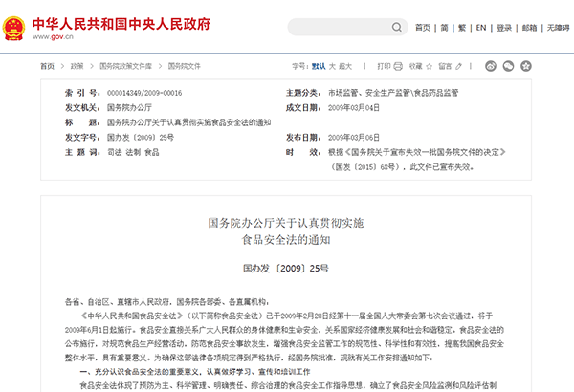This screenshot has width=574, height=392.
Task: Switch to Traditional Chinese (繁)
Action: click(x=463, y=28)
